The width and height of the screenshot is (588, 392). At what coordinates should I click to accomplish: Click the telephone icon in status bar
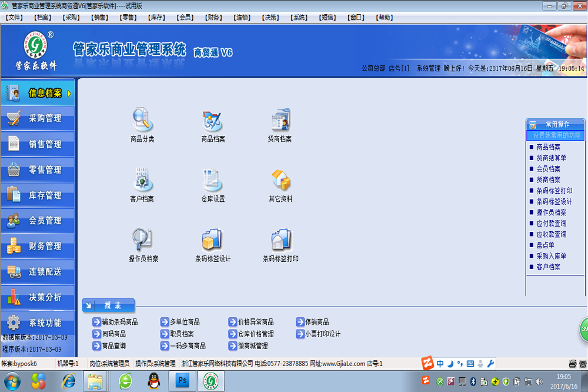pyautogui.click(x=583, y=364)
